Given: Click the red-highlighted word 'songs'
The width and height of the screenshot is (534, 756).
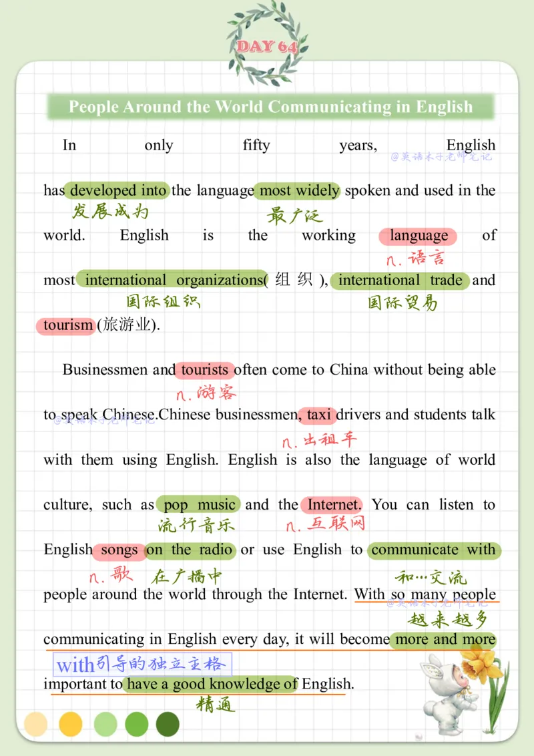Looking at the screenshot, I should (119, 550).
